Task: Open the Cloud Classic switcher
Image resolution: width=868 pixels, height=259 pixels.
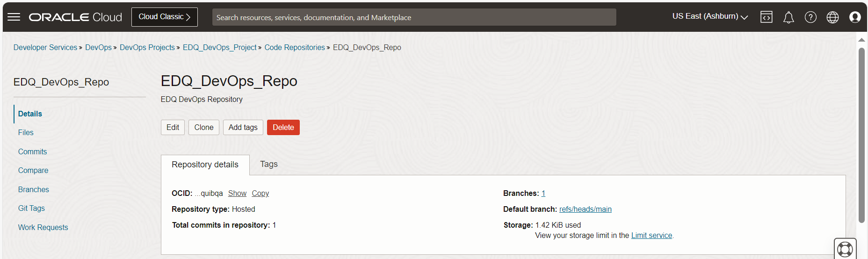Action: 165,17
